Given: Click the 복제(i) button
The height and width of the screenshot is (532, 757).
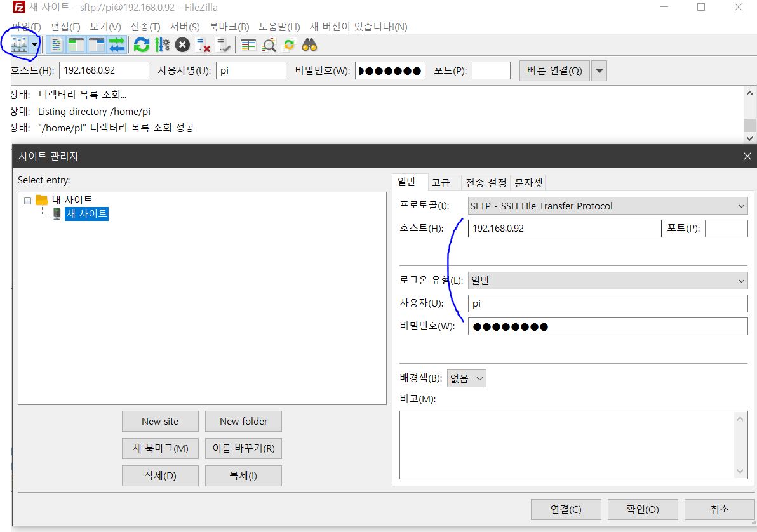Looking at the screenshot, I should pyautogui.click(x=243, y=476).
